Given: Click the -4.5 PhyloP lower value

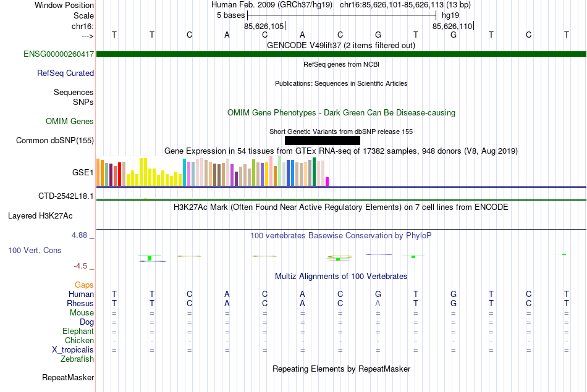Looking at the screenshot, I should [x=80, y=266].
